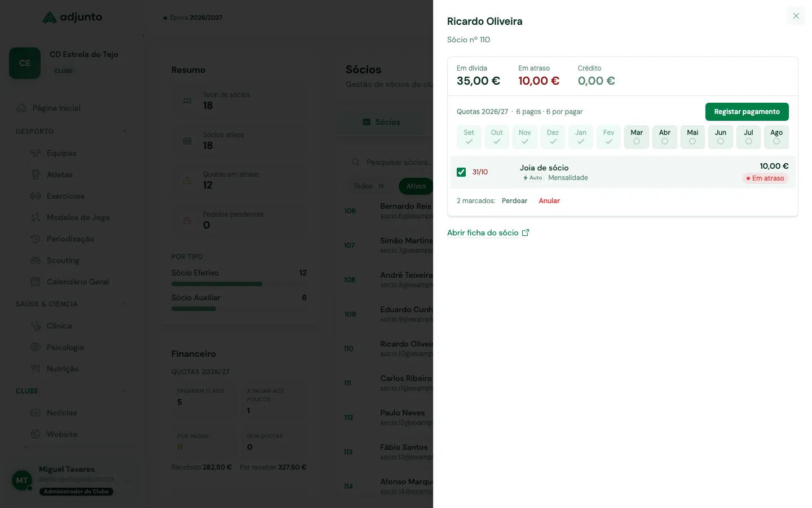
Task: Collapse the SAÚDE & CIÊNCIA section
Action: click(125, 304)
